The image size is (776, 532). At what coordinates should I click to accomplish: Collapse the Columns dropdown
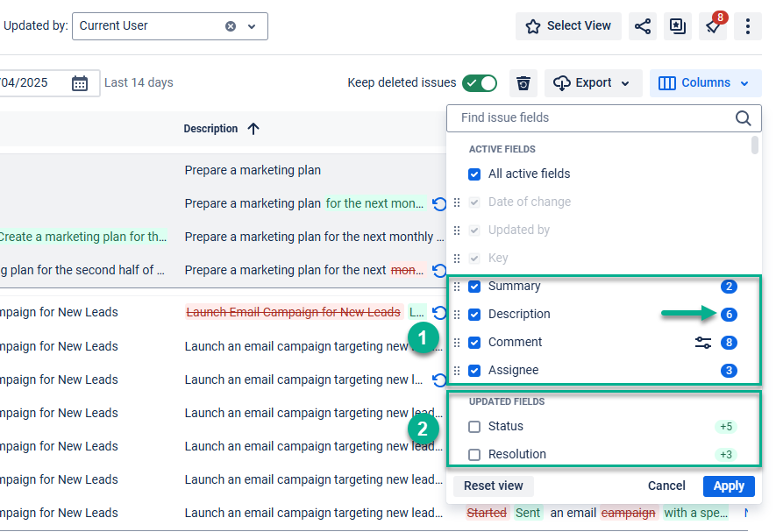(x=705, y=83)
